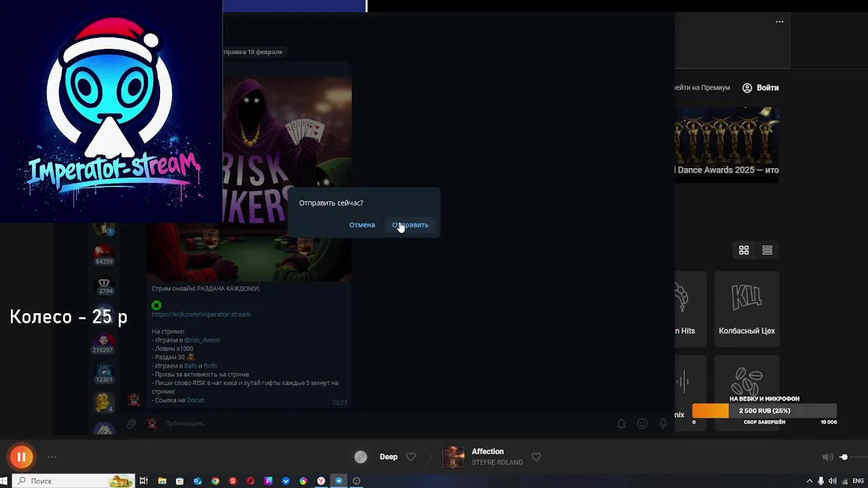Toggle the silent broadcast bell in Telegram
Image resolution: width=868 pixels, height=488 pixels.
click(621, 424)
